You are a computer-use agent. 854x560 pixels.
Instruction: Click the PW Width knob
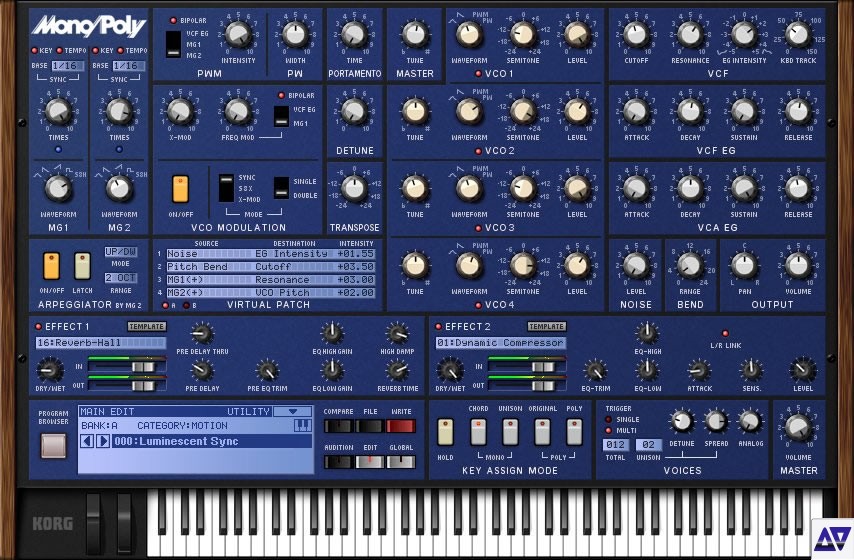295,34
